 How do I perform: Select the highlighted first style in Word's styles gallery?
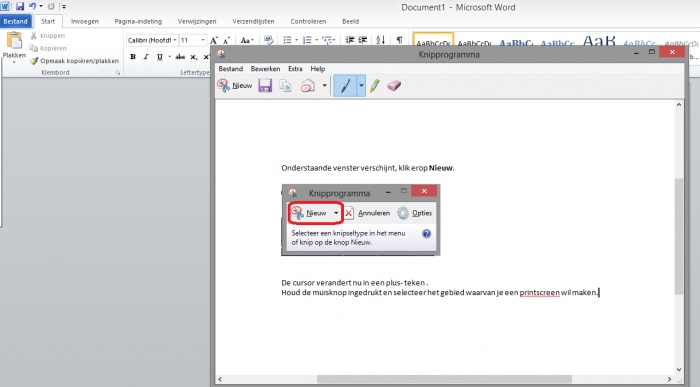[433, 40]
